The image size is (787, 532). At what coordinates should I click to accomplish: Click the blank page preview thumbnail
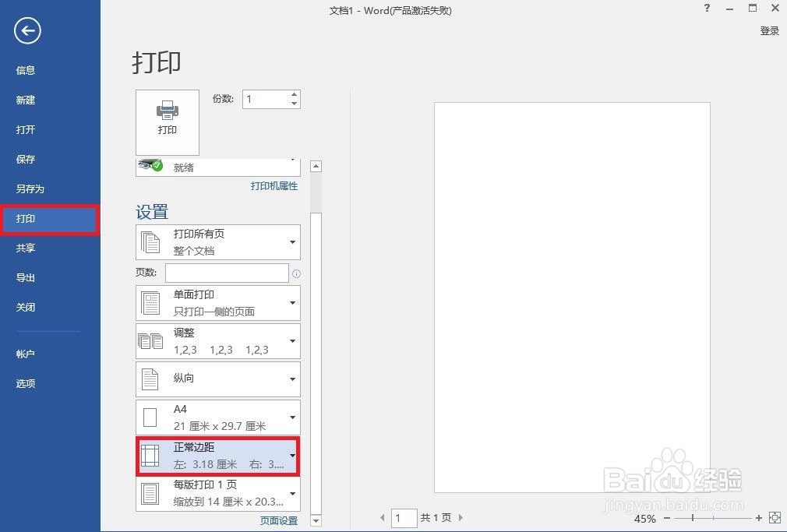(x=572, y=298)
